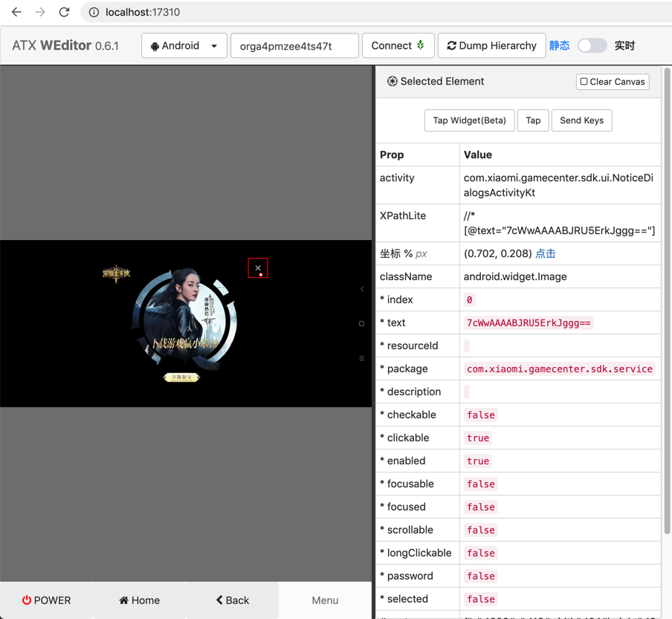This screenshot has height=619, width=672.
Task: Click the 静态 label
Action: pos(559,45)
